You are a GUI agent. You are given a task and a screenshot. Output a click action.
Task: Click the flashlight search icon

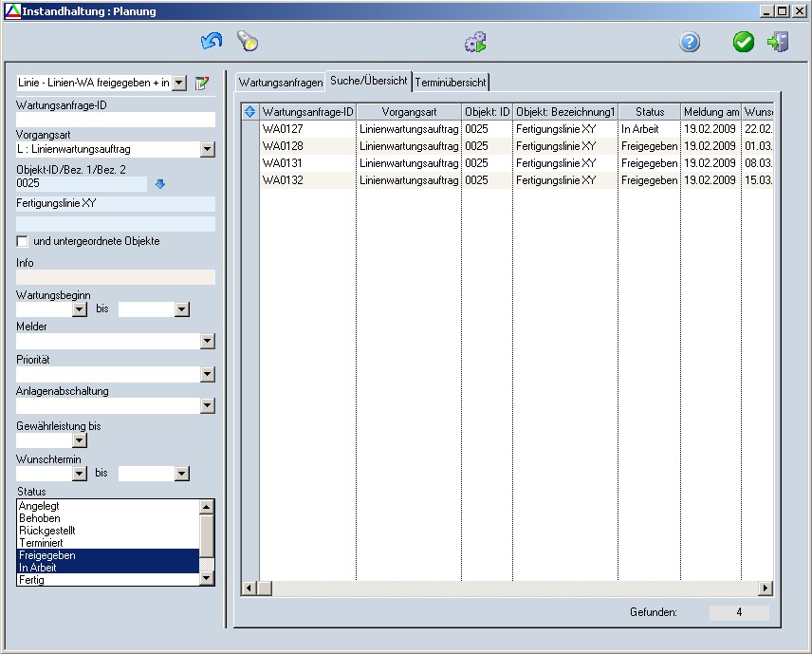point(248,42)
